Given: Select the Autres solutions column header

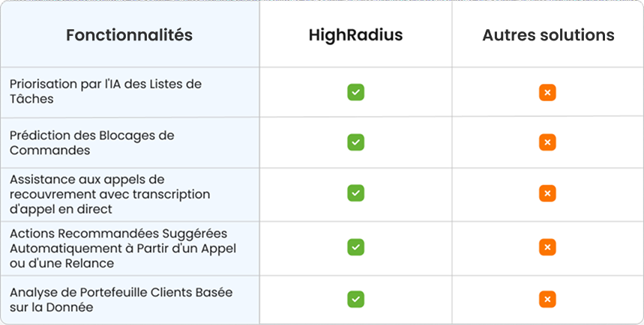Looking at the screenshot, I should tap(548, 35).
